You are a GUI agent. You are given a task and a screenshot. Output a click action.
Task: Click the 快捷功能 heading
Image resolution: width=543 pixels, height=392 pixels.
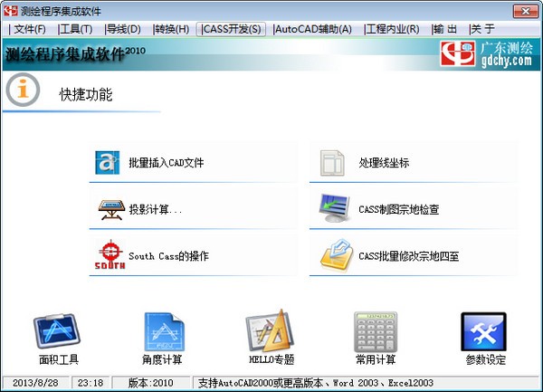point(86,94)
